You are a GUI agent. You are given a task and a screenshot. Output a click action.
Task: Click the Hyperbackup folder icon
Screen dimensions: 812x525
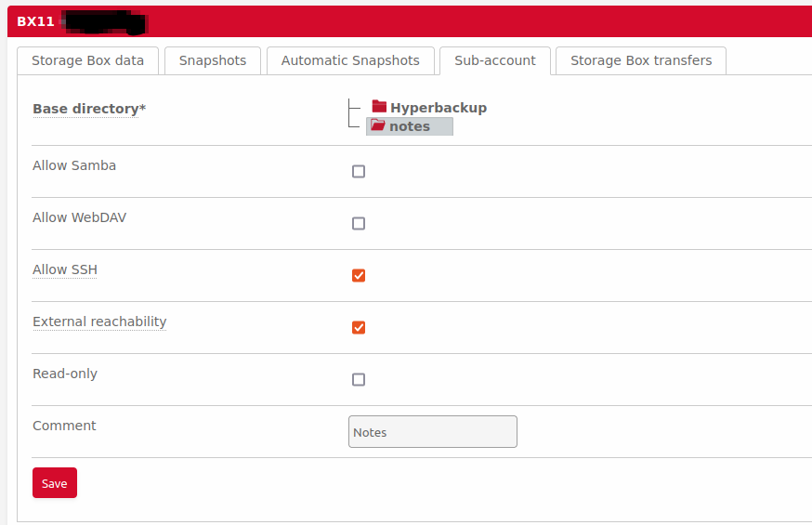(x=379, y=107)
